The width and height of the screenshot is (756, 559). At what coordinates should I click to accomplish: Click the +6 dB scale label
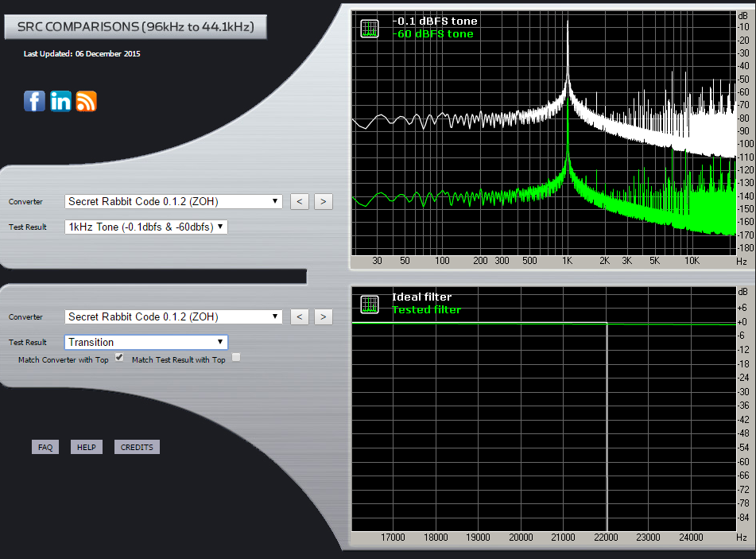(742, 308)
